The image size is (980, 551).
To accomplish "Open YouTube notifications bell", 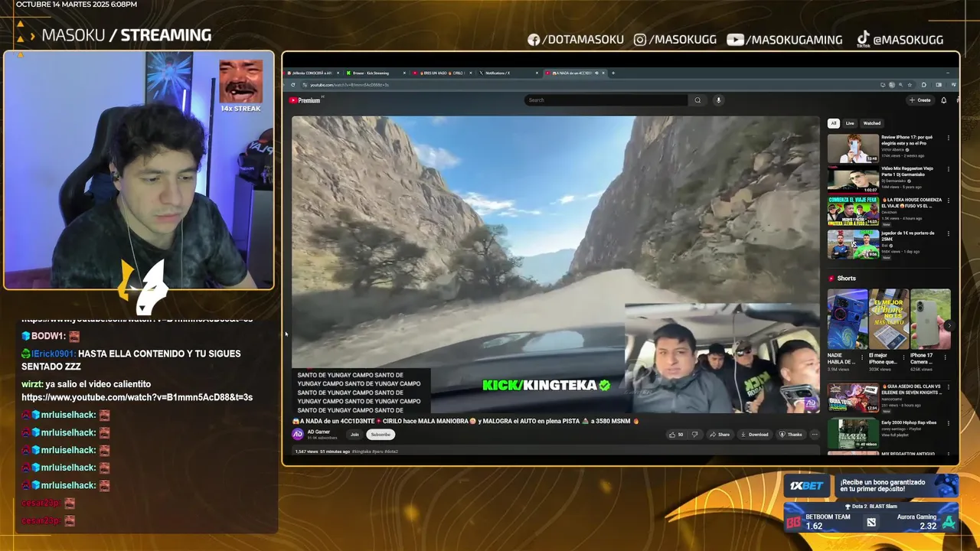I will 944,100.
